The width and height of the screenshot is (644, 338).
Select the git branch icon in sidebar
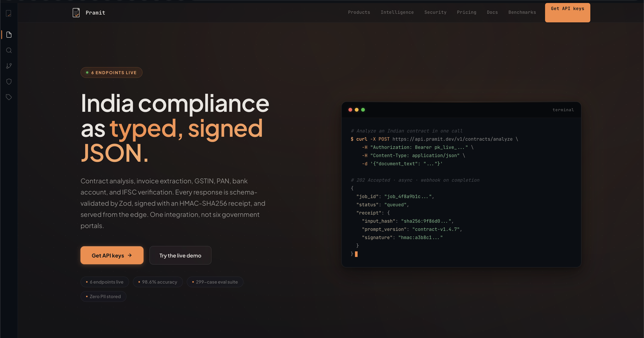coord(9,66)
